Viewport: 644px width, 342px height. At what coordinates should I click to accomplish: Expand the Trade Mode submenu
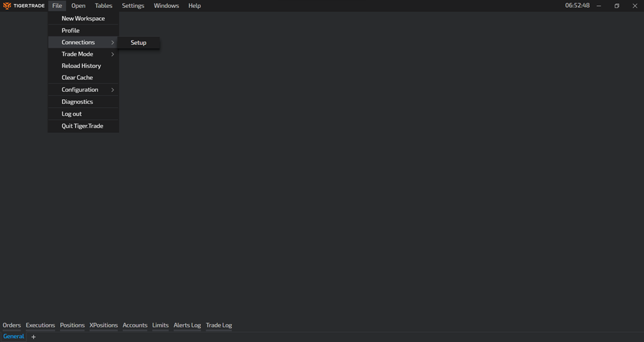point(83,54)
